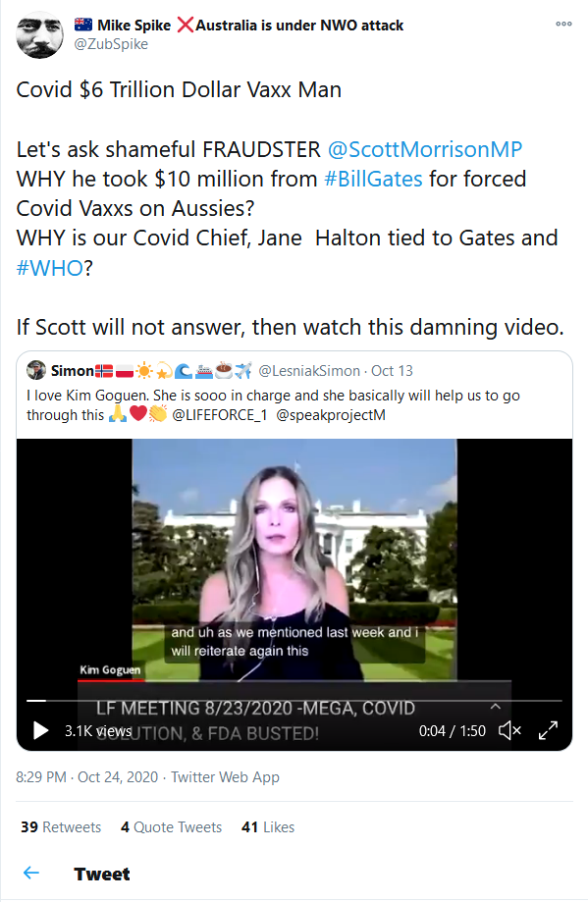Play the embedded video

(x=40, y=730)
